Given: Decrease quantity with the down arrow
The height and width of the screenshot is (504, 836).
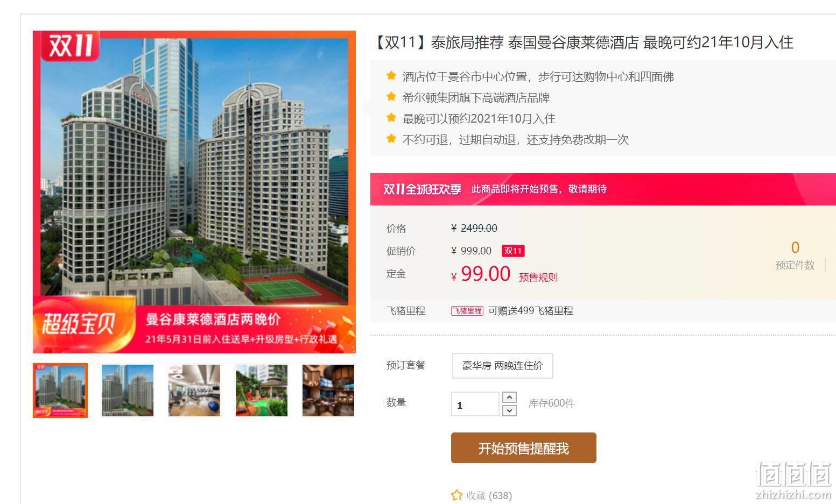Looking at the screenshot, I should [x=509, y=410].
